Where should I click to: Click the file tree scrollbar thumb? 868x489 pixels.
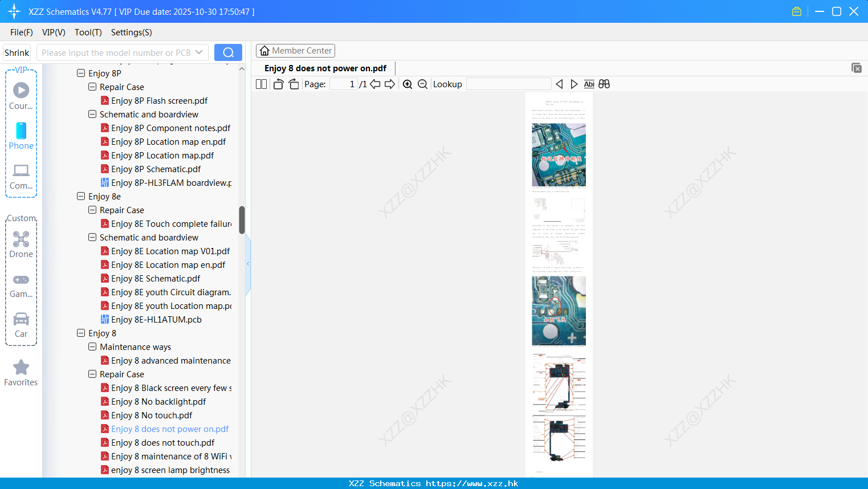[x=242, y=220]
